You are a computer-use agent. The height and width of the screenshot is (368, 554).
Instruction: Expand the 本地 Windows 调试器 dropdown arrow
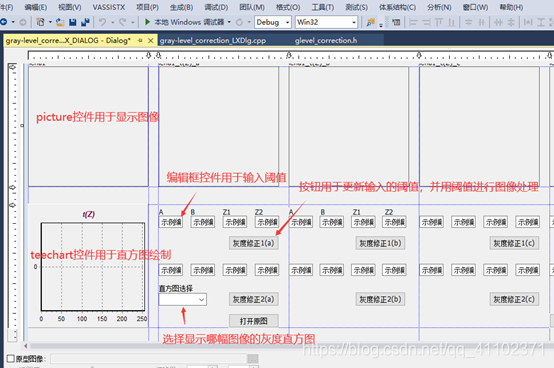point(229,22)
